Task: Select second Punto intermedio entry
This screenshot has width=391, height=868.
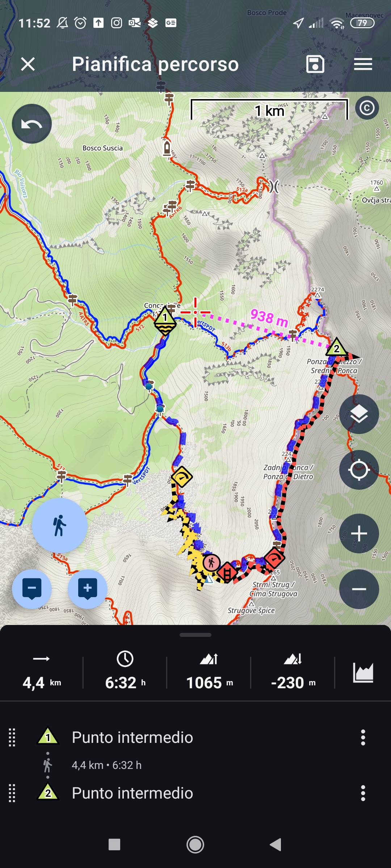Action: point(132,793)
